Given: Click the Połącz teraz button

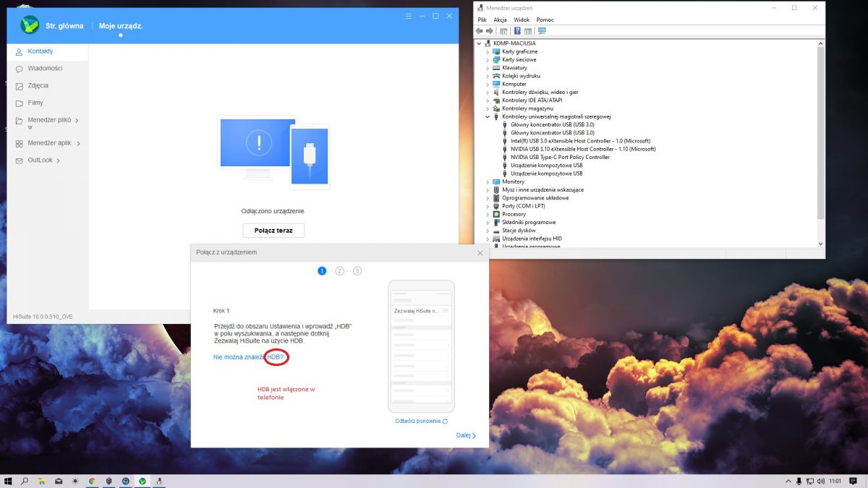Looking at the screenshot, I should coord(273,231).
